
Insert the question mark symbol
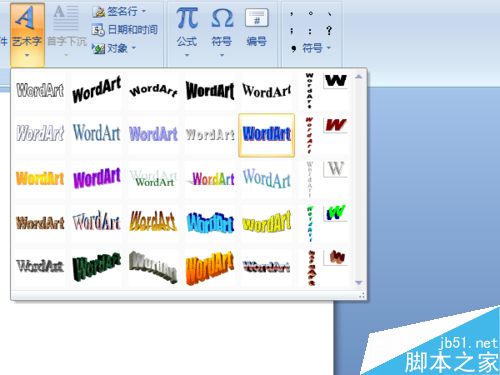(x=329, y=31)
